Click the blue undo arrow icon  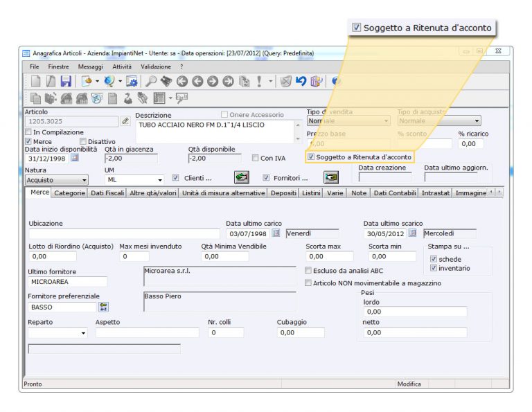[x=301, y=82]
